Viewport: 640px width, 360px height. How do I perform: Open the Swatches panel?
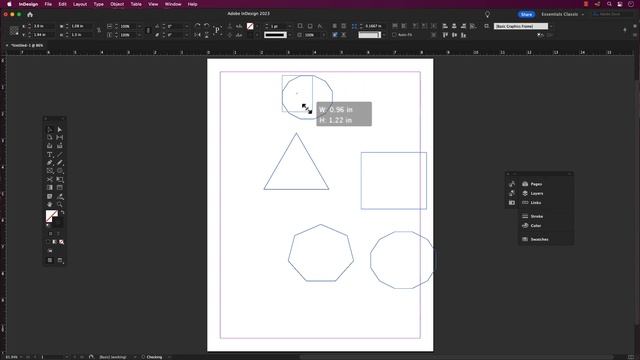point(535,239)
